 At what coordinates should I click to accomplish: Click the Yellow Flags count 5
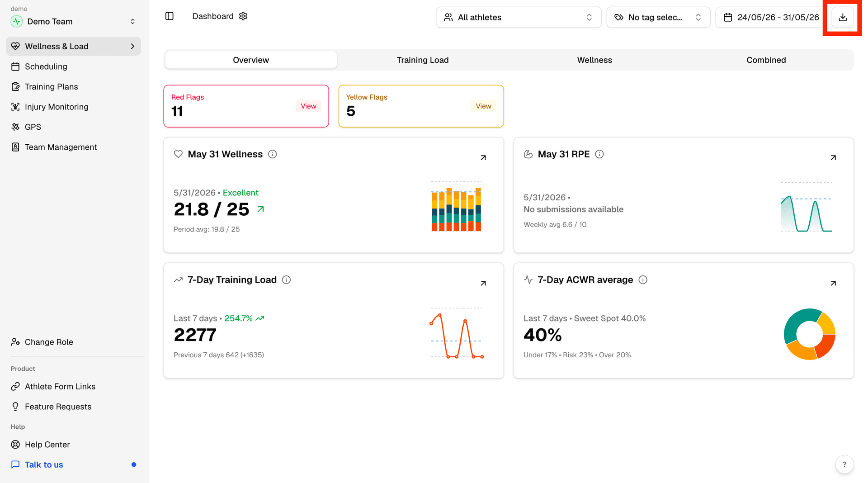pyautogui.click(x=351, y=111)
